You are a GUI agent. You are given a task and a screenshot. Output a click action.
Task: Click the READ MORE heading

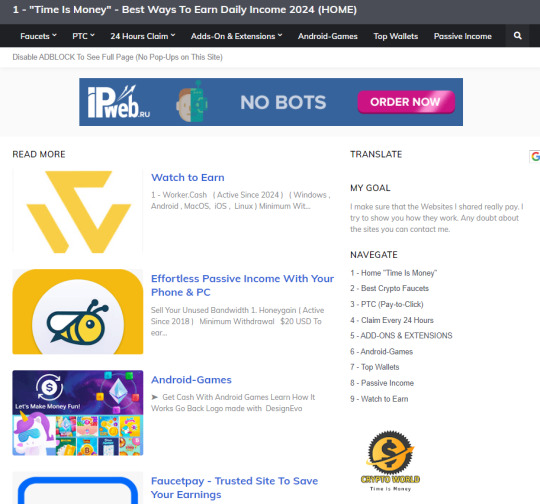coord(39,154)
